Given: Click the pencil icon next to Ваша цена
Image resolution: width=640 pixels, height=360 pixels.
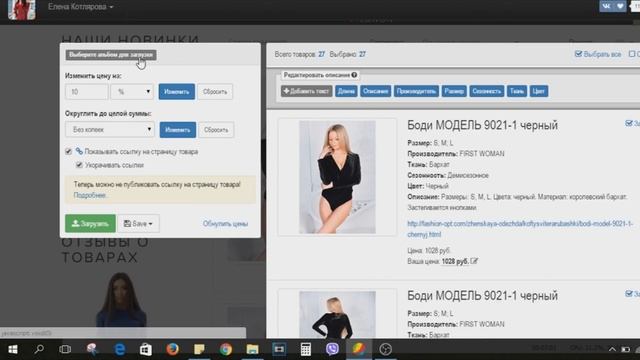Looking at the screenshot, I should (x=474, y=261).
